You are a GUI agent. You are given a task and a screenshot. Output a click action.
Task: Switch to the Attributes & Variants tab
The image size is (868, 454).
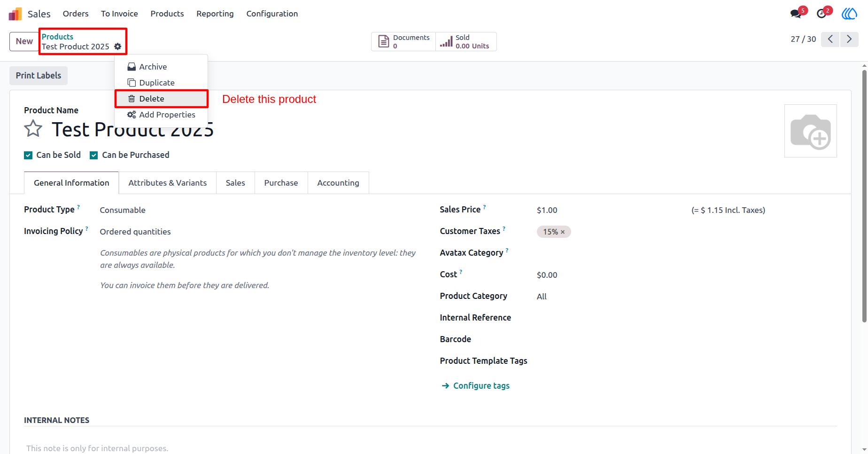[x=168, y=183]
